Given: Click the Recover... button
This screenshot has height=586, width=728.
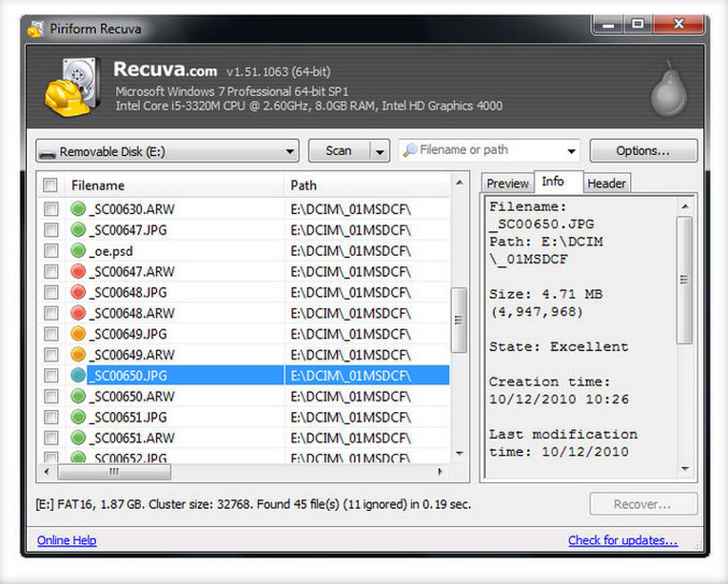Looking at the screenshot, I should coord(643,504).
